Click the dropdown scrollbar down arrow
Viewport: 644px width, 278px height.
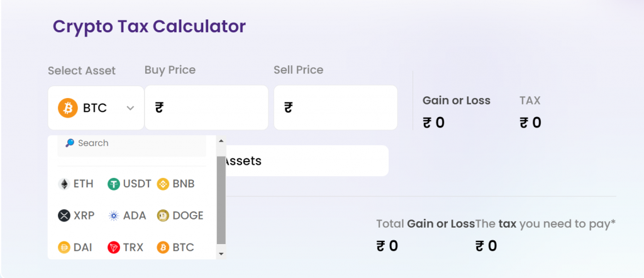point(221,254)
